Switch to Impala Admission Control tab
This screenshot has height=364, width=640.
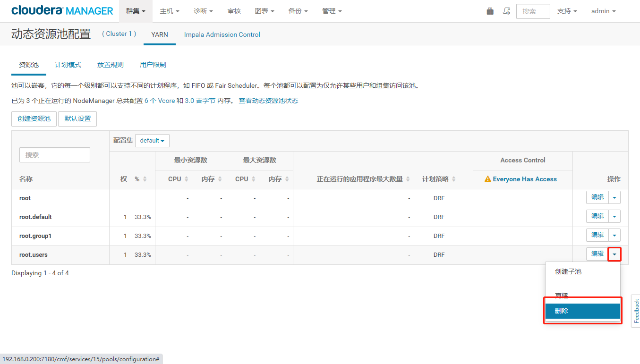coord(222,34)
